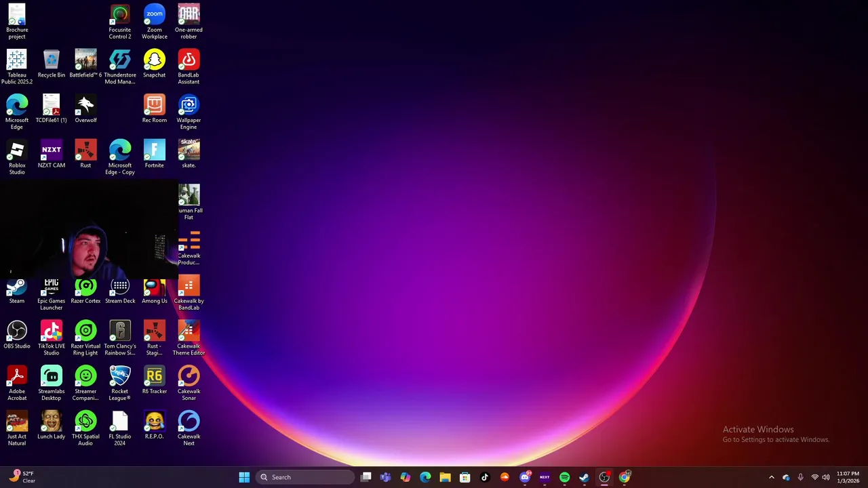The width and height of the screenshot is (868, 488).
Task: Select the Adobe Acrobat desktop icon
Action: 17,383
